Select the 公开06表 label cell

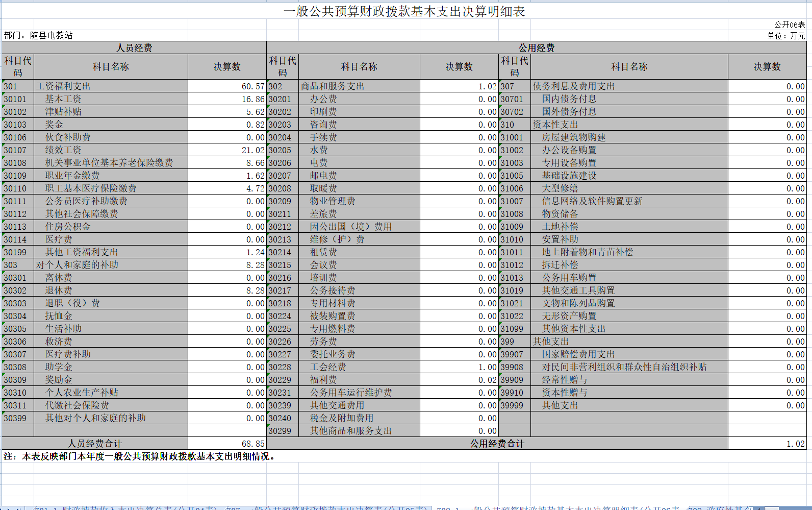click(x=790, y=25)
